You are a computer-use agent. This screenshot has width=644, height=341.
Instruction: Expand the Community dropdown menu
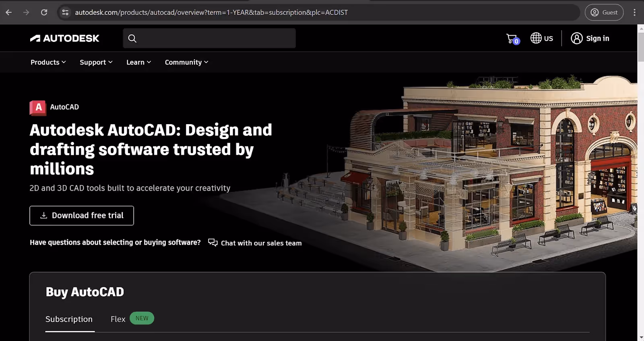pos(187,62)
